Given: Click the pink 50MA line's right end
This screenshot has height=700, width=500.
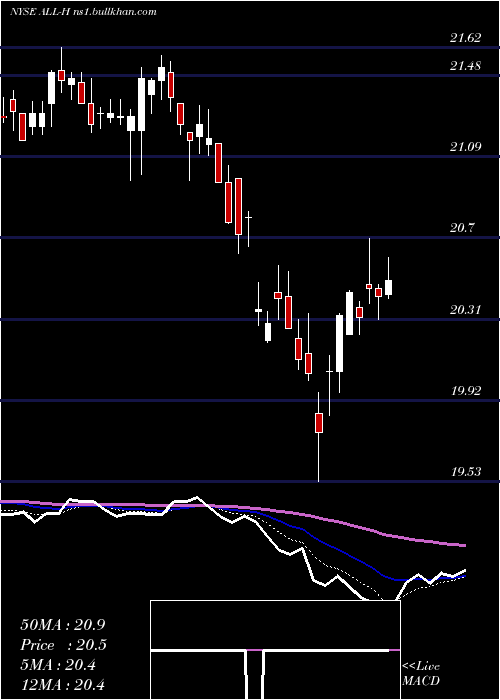Looking at the screenshot, I should [464, 545].
